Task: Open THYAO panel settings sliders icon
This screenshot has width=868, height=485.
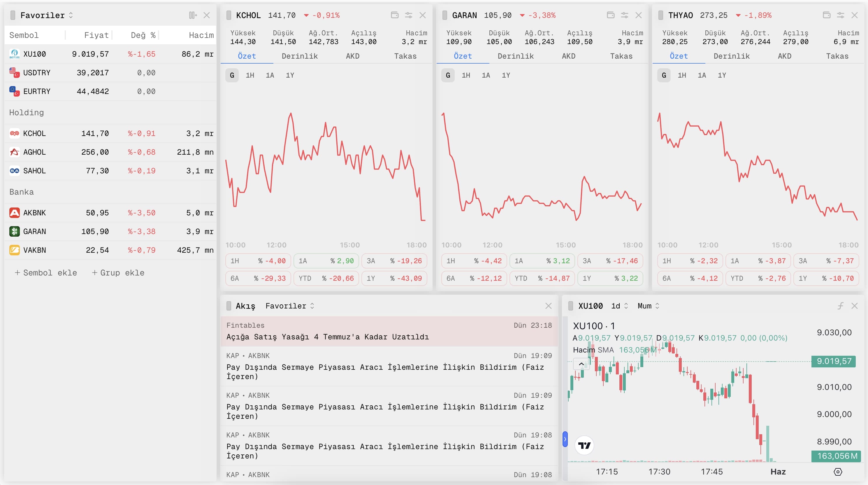Action: 840,15
